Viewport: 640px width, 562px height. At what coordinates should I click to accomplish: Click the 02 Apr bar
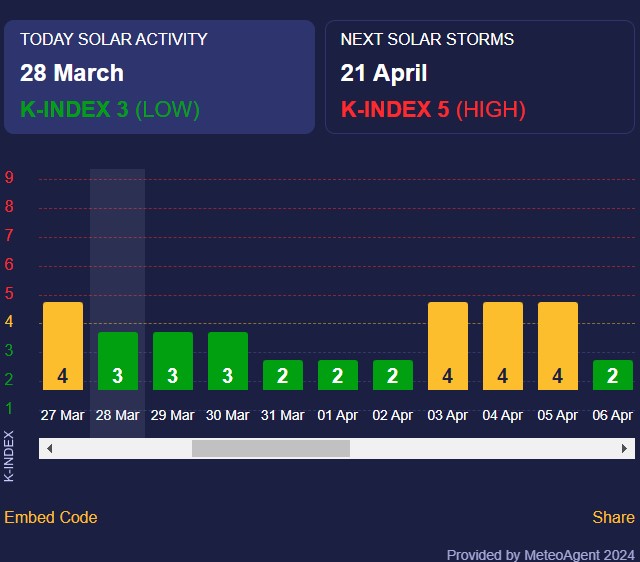pos(393,375)
